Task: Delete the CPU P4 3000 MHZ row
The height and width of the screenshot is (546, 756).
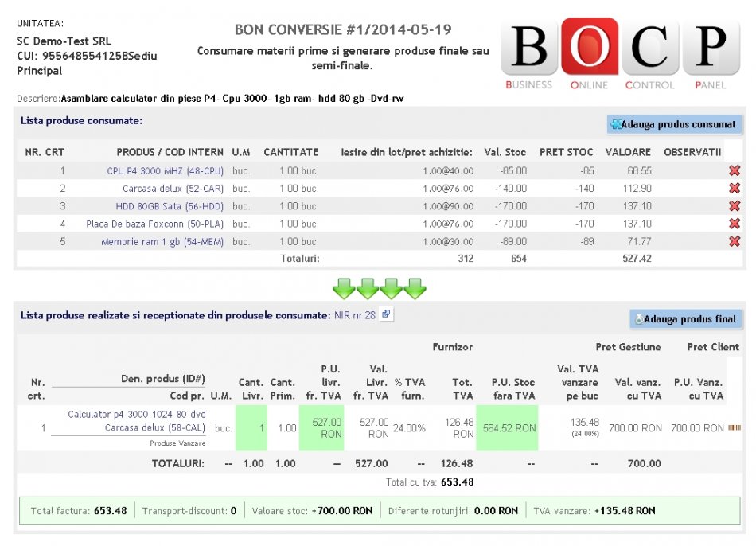Action: 734,171
